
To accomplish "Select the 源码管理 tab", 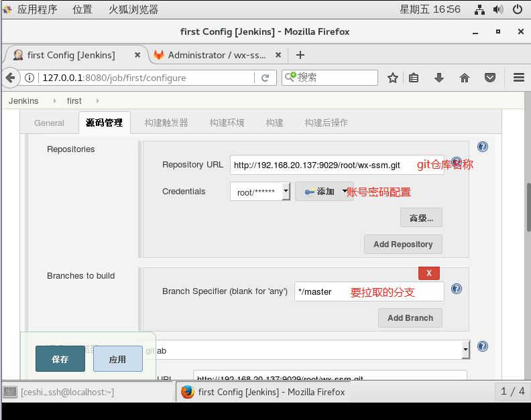I will 105,123.
